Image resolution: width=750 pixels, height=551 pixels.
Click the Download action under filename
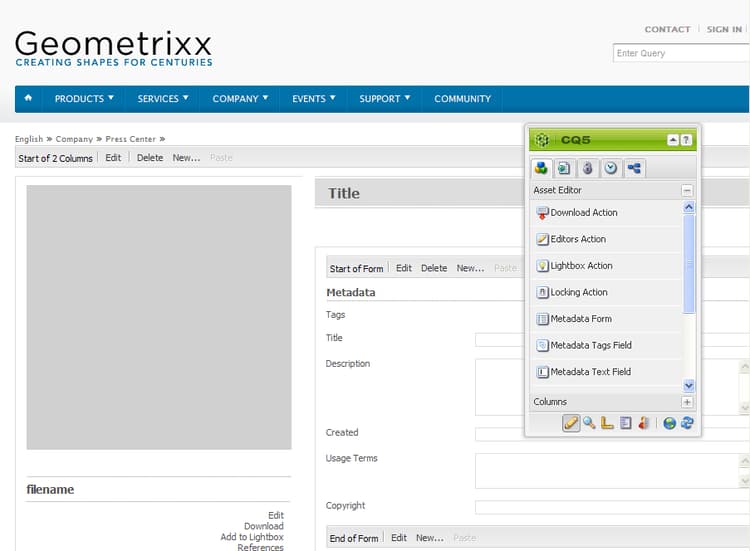[264, 526]
